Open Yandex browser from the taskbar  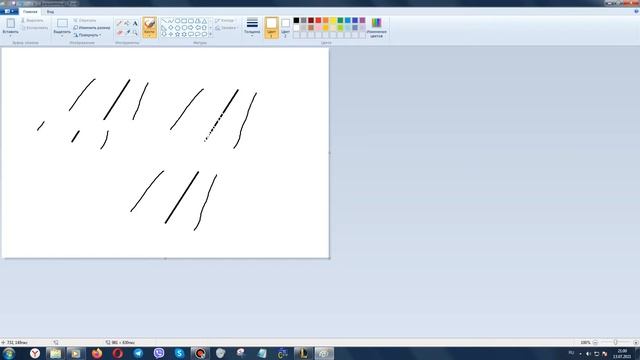(35, 353)
